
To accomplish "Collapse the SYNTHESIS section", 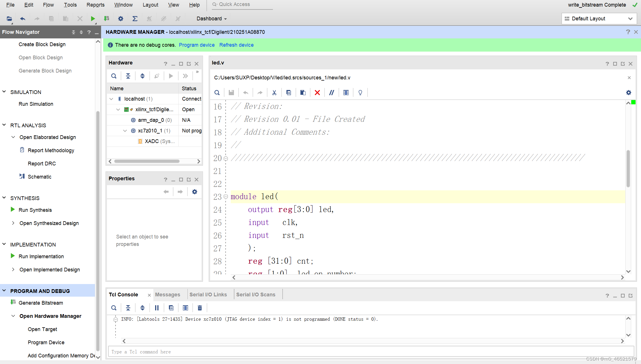I will [4, 198].
